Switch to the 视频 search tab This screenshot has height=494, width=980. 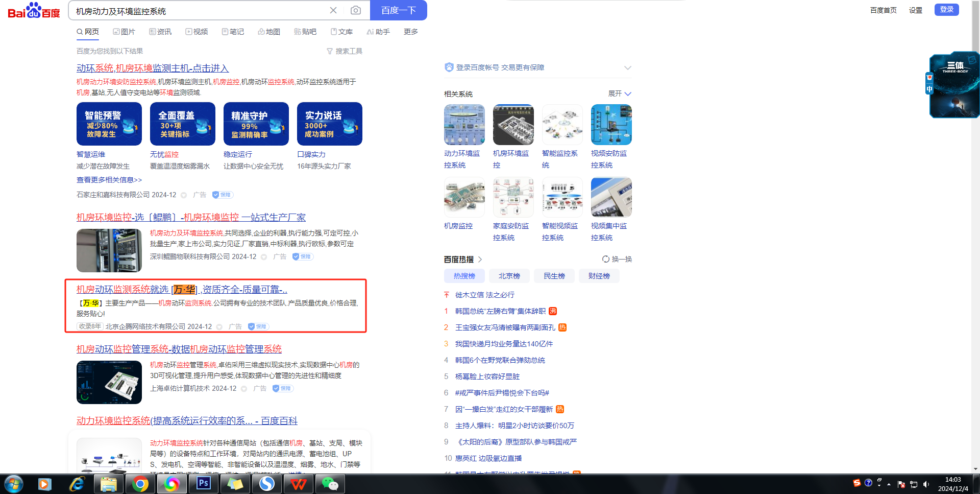tap(197, 32)
